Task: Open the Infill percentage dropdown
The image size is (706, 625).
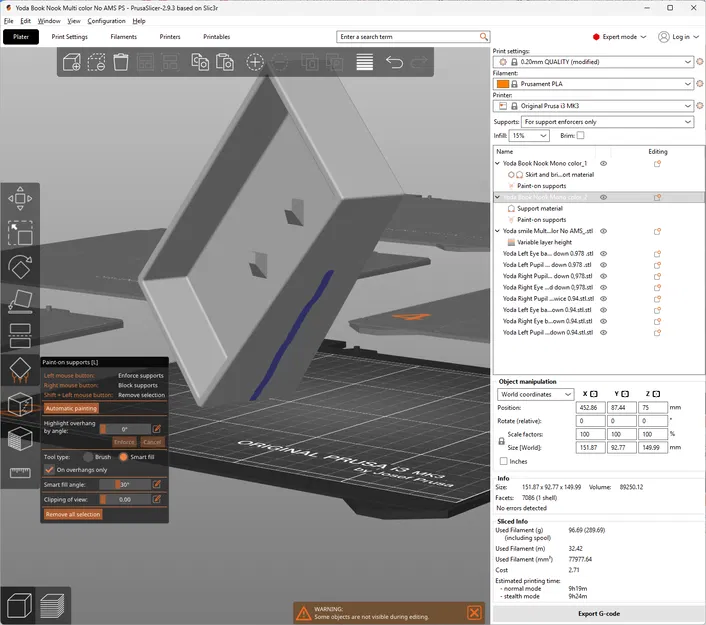Action: tap(529, 136)
